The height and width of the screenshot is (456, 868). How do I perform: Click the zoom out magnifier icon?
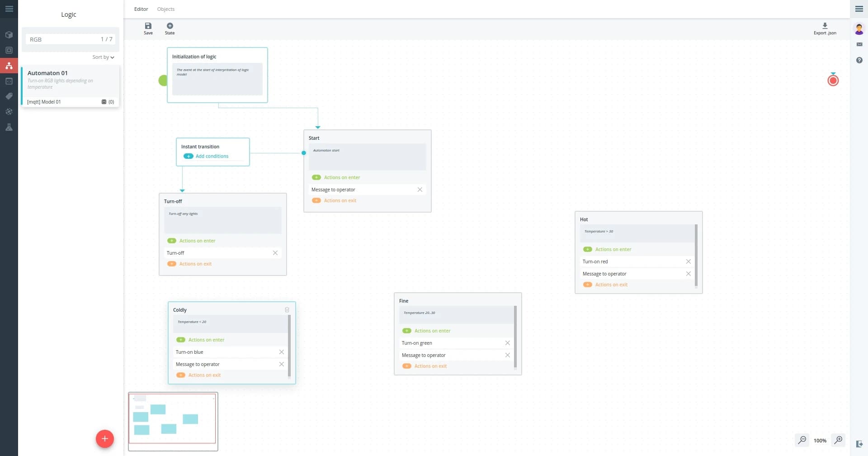[802, 440]
